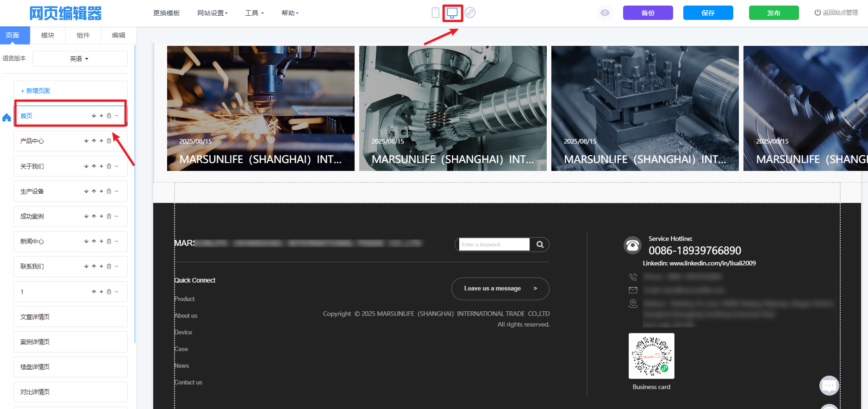Open the 工具 dropdown menu
868x409 pixels.
[x=254, y=13]
